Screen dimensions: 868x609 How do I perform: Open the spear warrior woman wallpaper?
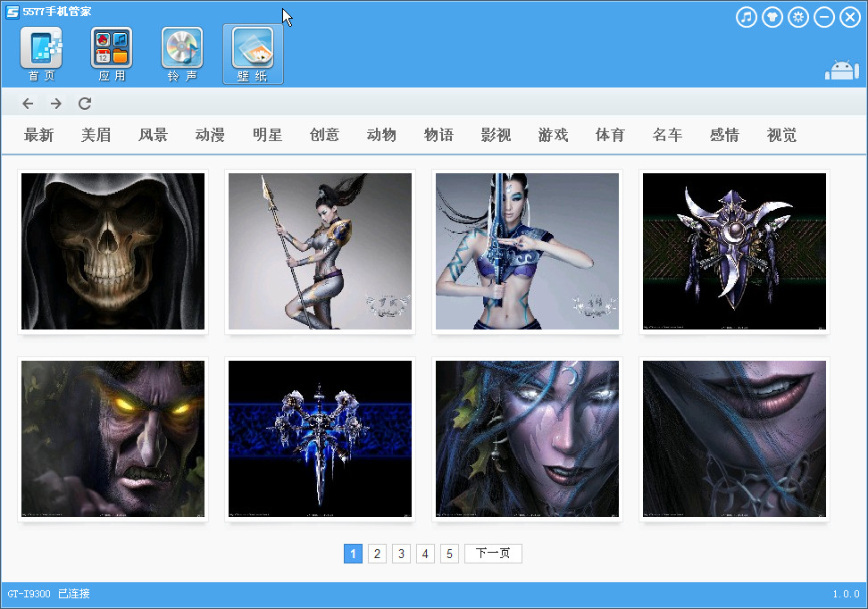click(320, 251)
